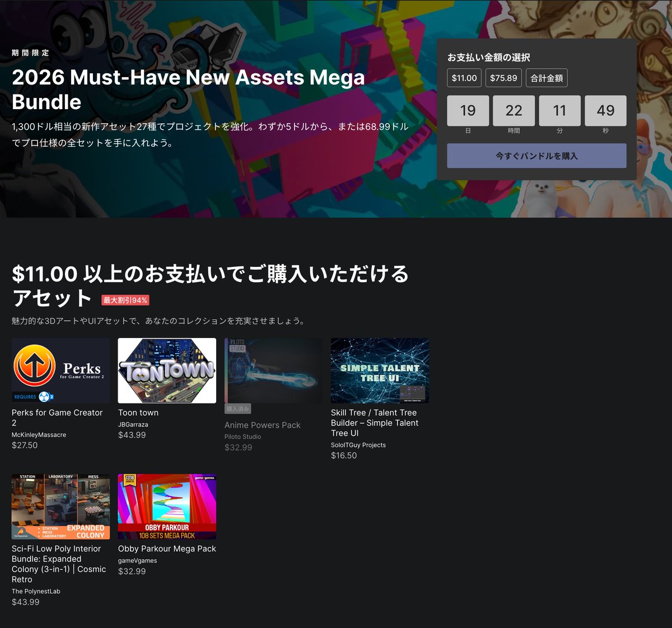This screenshot has height=628, width=672.
Task: Click the 購入済み badge on Anime Powers Pack
Action: [x=238, y=409]
